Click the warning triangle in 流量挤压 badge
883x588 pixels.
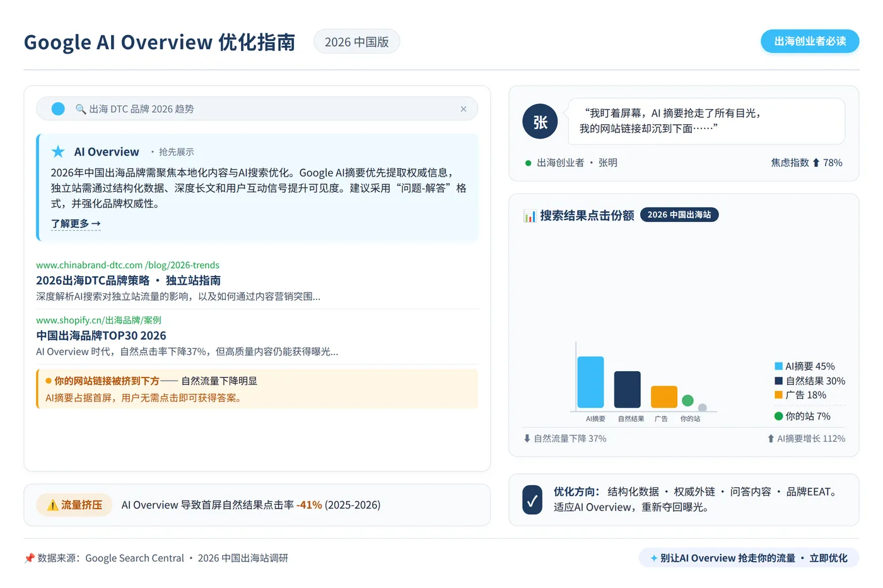(x=53, y=505)
